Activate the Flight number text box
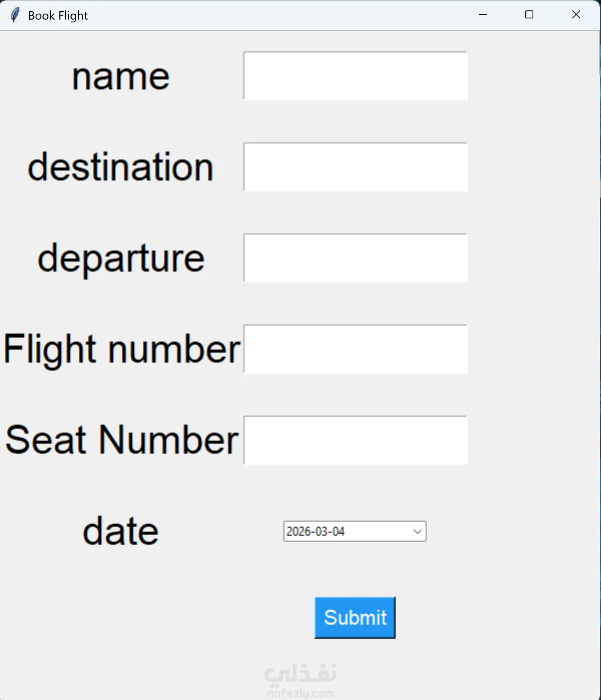601x700 pixels. point(355,349)
